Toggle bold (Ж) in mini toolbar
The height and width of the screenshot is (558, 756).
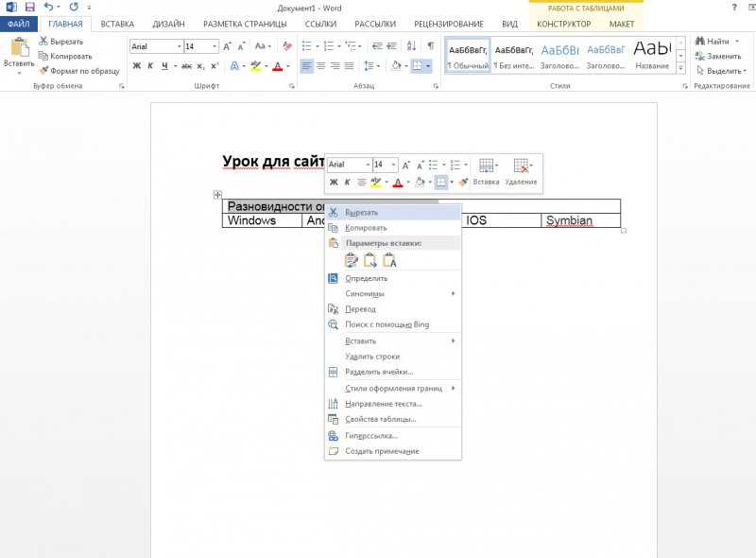pyautogui.click(x=334, y=182)
